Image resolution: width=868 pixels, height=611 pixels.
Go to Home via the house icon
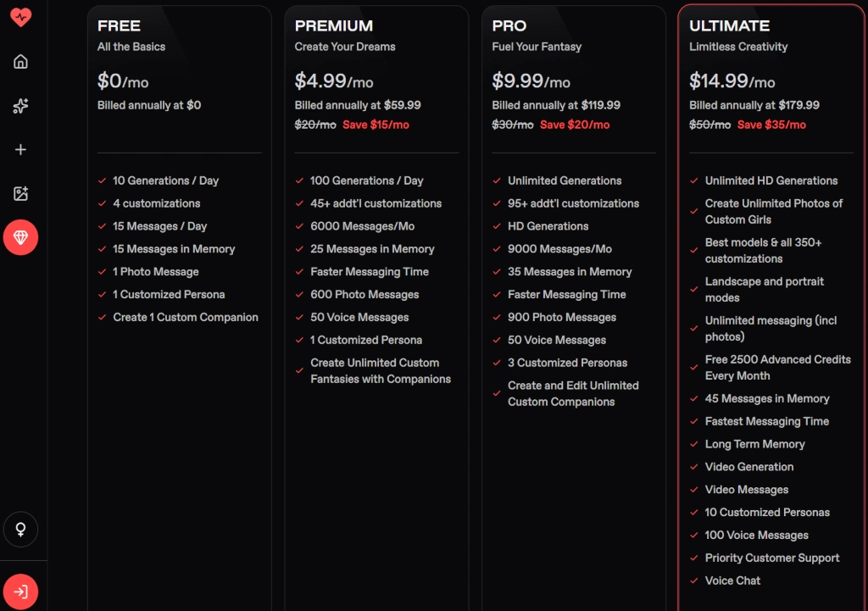pos(20,62)
